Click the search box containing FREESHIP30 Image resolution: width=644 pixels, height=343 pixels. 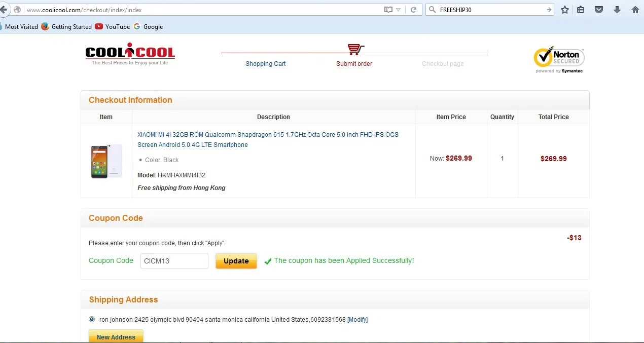coord(491,10)
